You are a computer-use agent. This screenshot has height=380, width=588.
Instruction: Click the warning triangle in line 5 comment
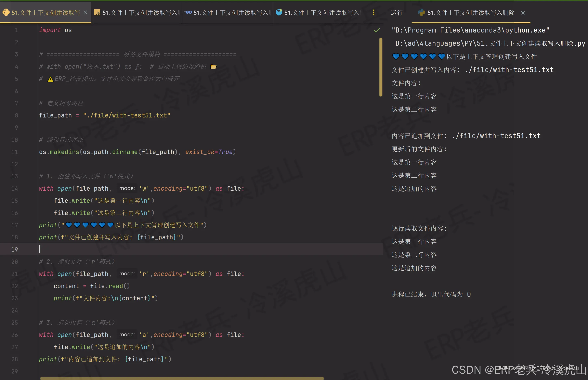(50, 79)
